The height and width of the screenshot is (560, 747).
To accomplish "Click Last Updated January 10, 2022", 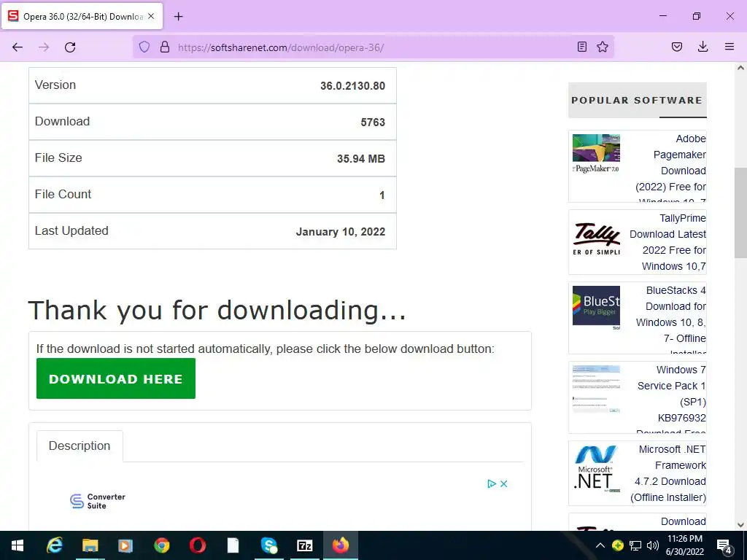I will tap(340, 232).
